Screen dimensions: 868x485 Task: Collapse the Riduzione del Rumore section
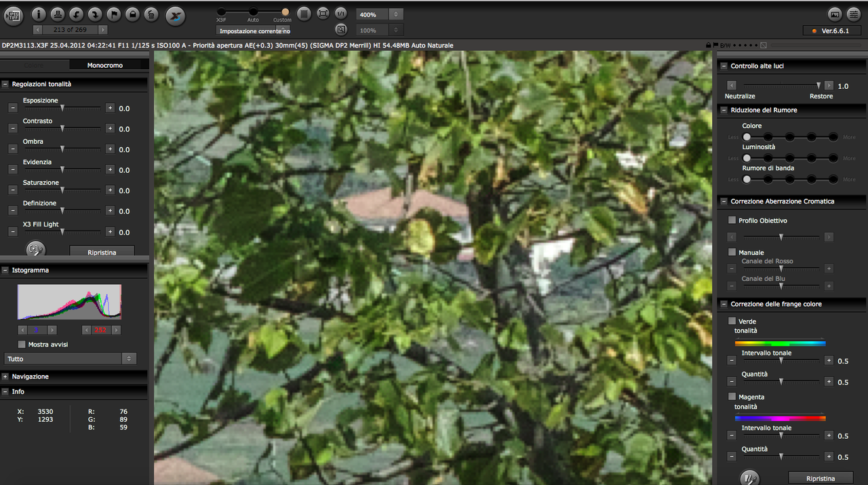pos(724,110)
